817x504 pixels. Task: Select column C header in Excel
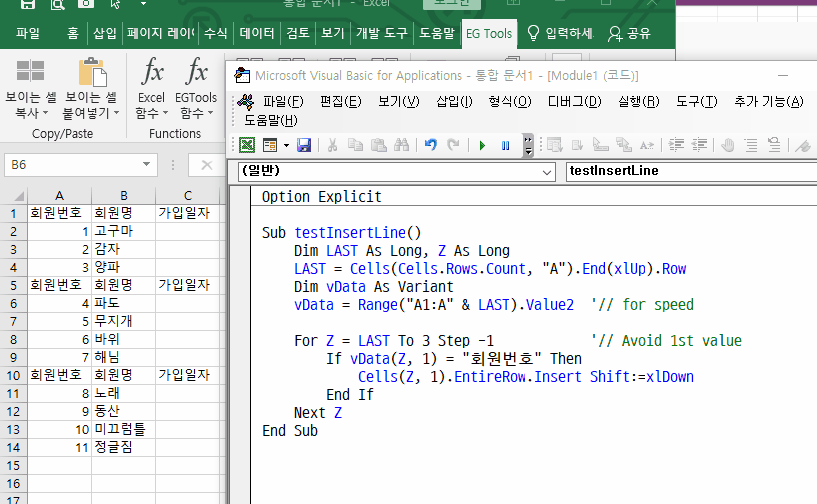pyautogui.click(x=188, y=196)
